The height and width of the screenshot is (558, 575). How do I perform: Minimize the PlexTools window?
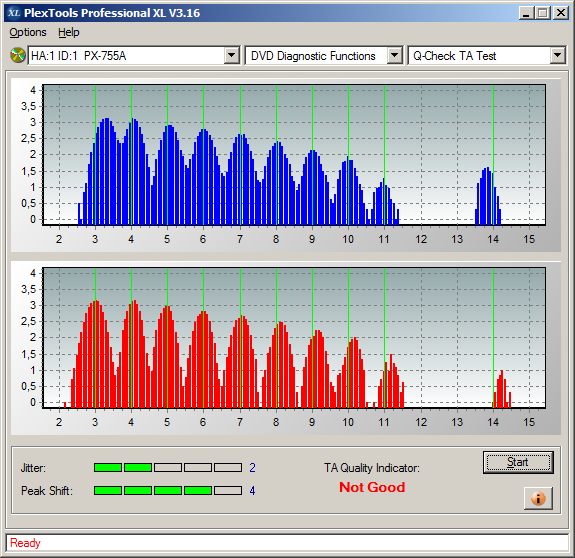pyautogui.click(x=527, y=13)
